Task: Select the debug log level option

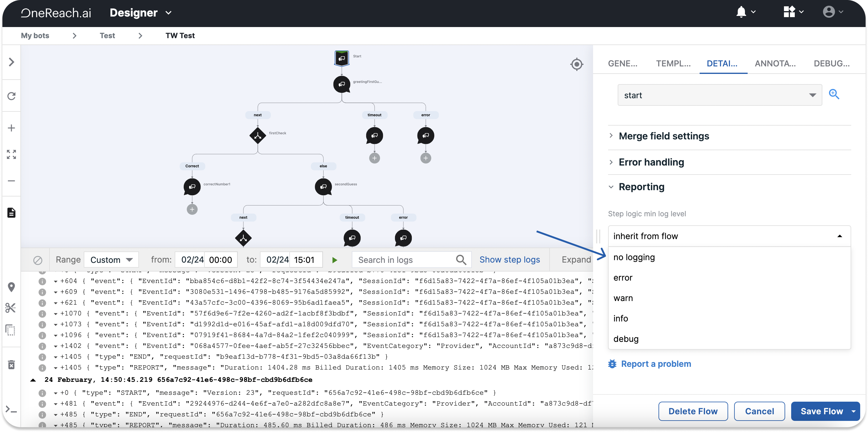Action: [626, 338]
